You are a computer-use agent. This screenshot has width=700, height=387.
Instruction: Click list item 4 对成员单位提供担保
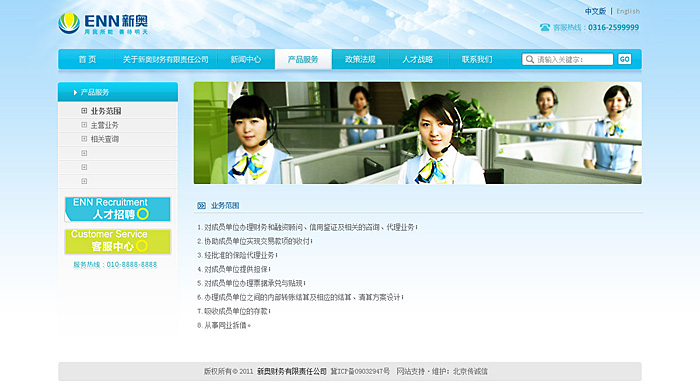tap(234, 269)
